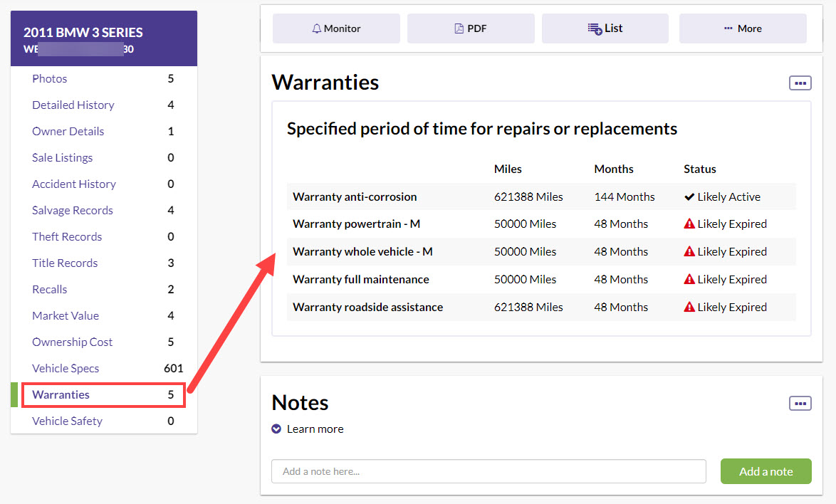The height and width of the screenshot is (504, 836).
Task: Export the report with the PDF button
Action: coord(470,28)
